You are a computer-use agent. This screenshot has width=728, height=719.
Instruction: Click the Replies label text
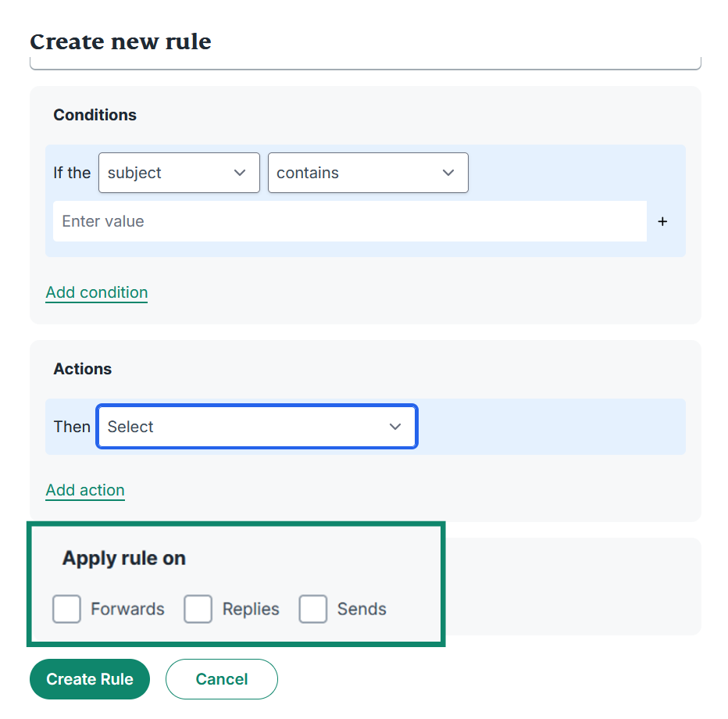click(251, 609)
